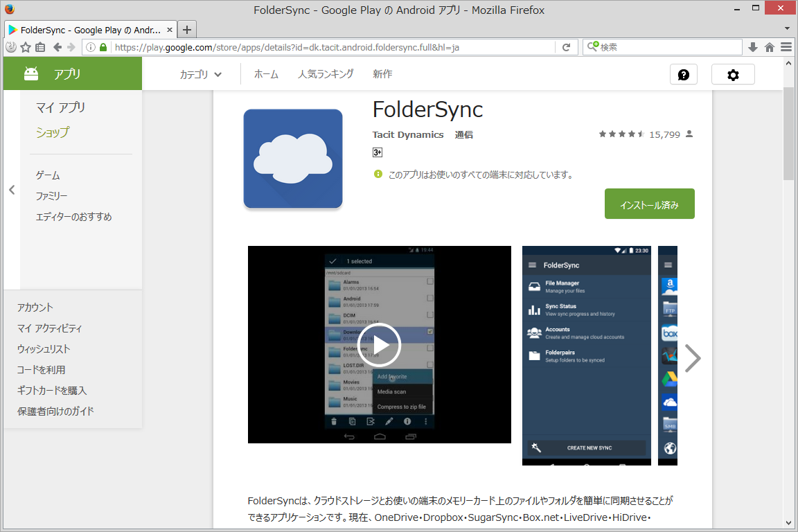Open マイ アクティビティ in the sidebar
The width and height of the screenshot is (798, 532).
click(x=49, y=328)
